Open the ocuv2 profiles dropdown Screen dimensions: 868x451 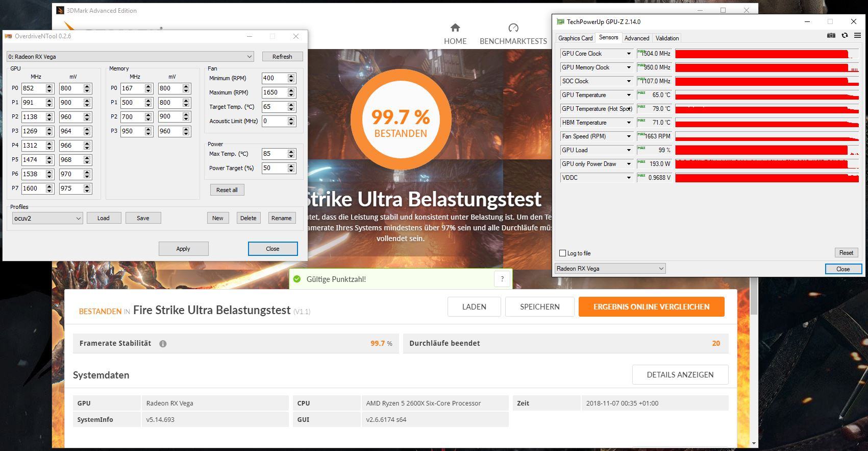47,218
